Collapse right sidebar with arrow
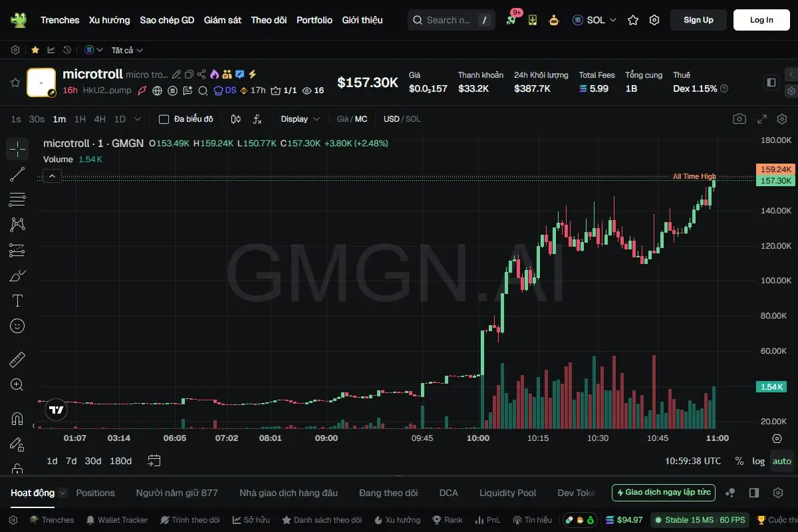 click(x=791, y=74)
